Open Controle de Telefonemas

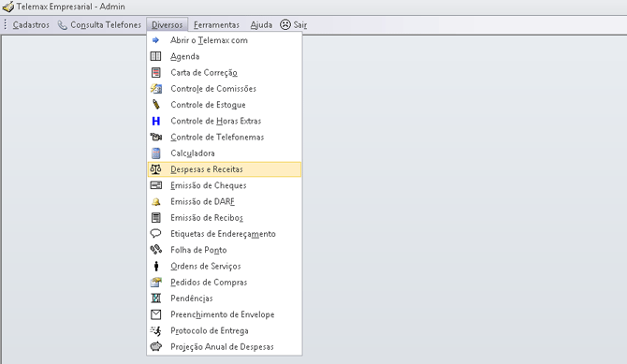[x=225, y=137]
